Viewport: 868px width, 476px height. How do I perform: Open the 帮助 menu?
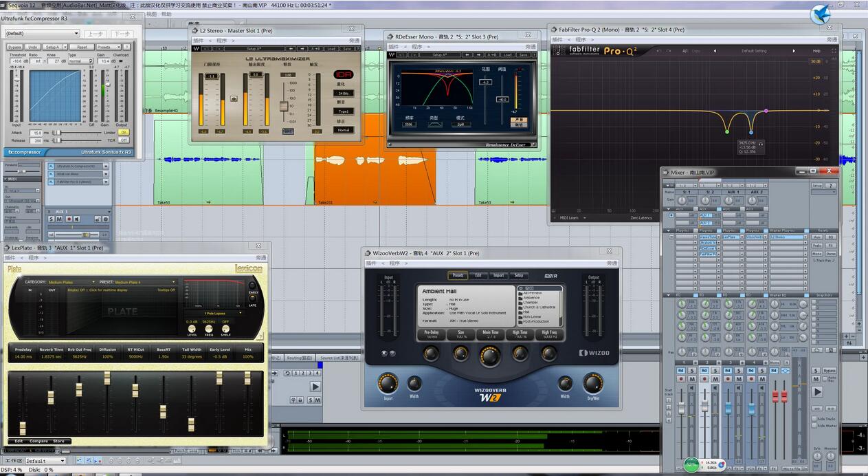click(166, 14)
